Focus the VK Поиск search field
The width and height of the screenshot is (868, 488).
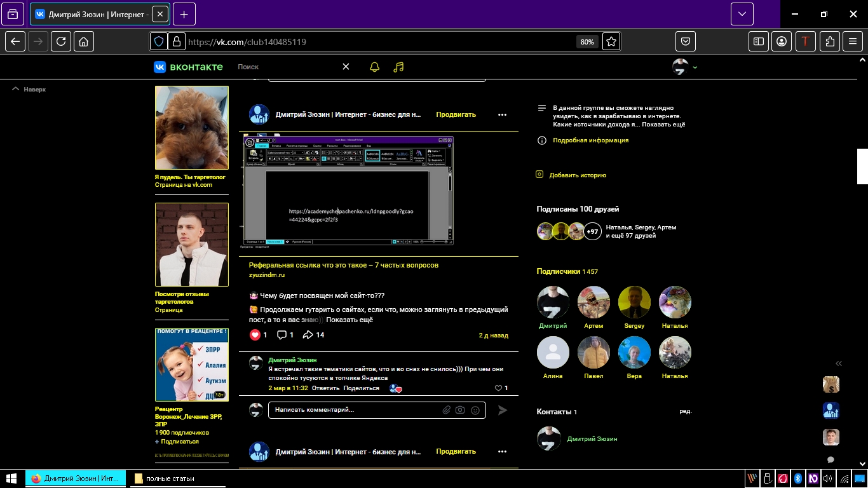pyautogui.click(x=286, y=67)
